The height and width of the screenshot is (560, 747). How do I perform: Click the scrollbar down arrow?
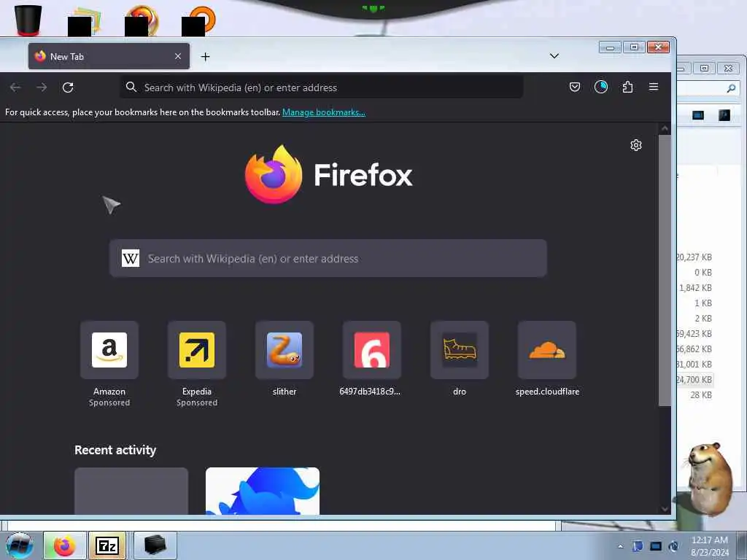665,508
